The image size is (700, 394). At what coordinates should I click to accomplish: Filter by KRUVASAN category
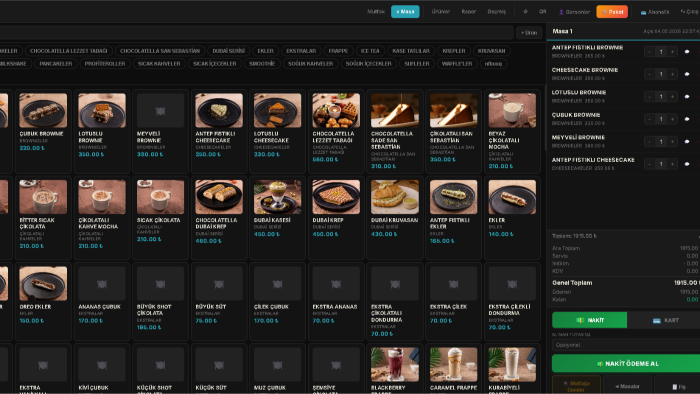(x=491, y=51)
